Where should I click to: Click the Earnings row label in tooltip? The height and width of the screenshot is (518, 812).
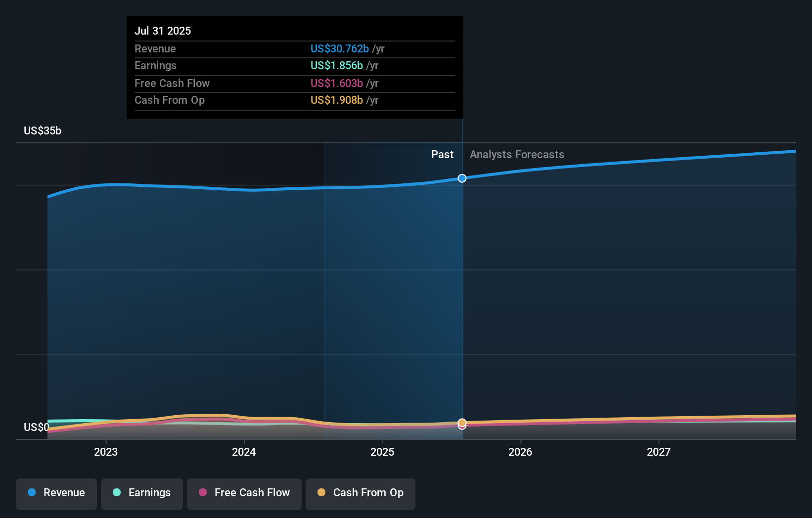click(x=155, y=65)
